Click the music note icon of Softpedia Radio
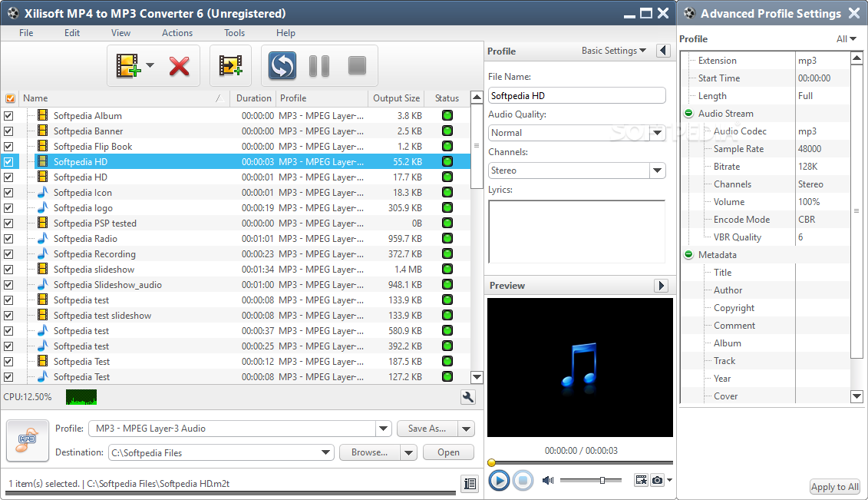868x500 pixels. tap(43, 238)
